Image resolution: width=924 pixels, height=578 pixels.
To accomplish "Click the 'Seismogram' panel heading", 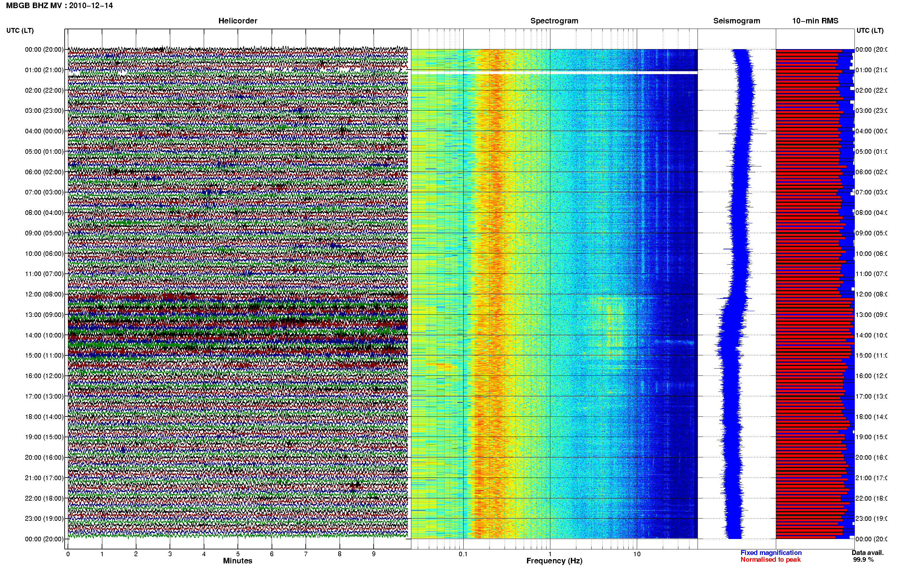I will tap(737, 21).
